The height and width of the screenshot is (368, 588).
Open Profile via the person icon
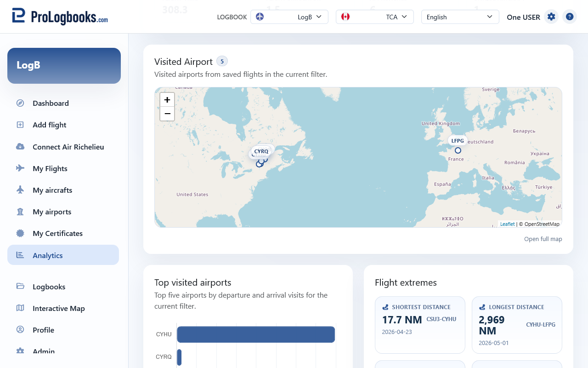[20, 330]
